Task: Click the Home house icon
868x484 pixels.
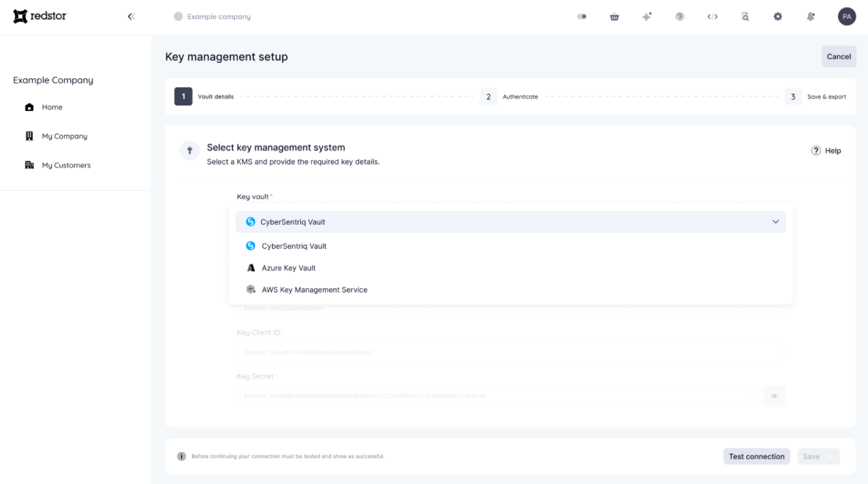Action: 29,107
